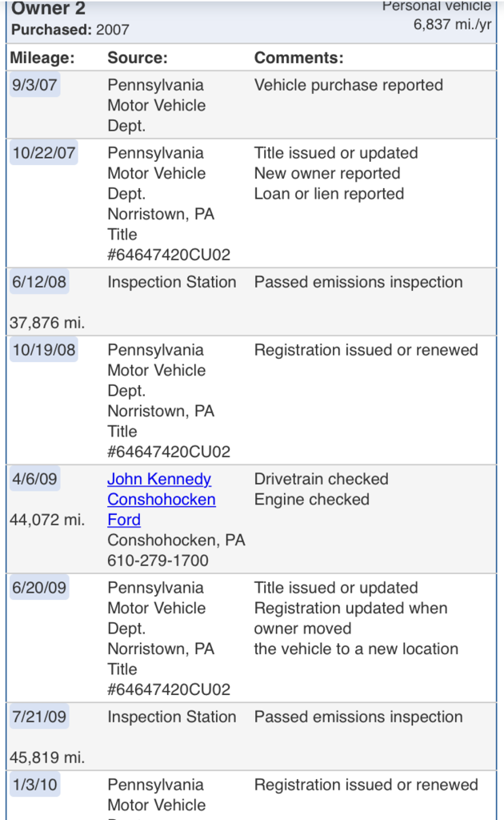Image resolution: width=504 pixels, height=820 pixels.
Task: Click the 10/19/08 date badge
Action: point(44,350)
